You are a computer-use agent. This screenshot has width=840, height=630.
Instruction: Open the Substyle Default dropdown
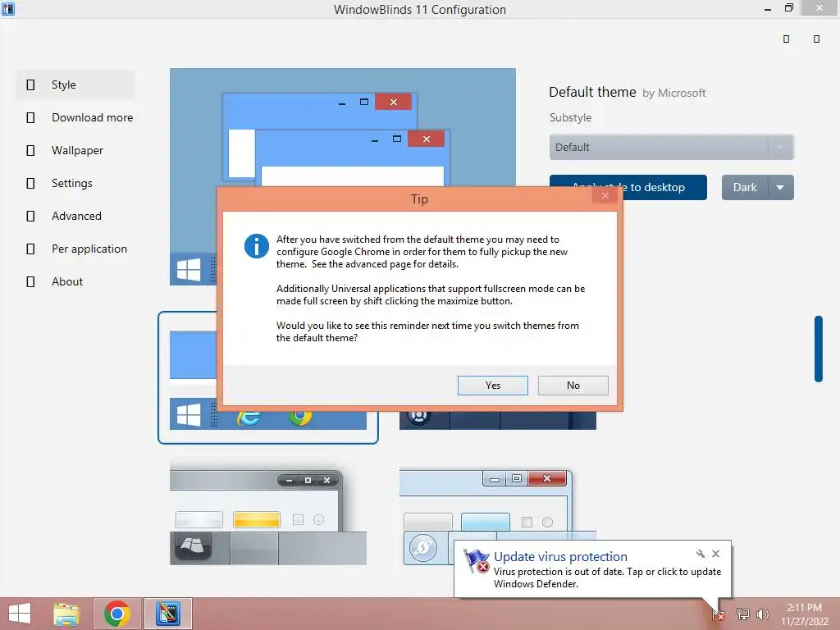coord(671,148)
